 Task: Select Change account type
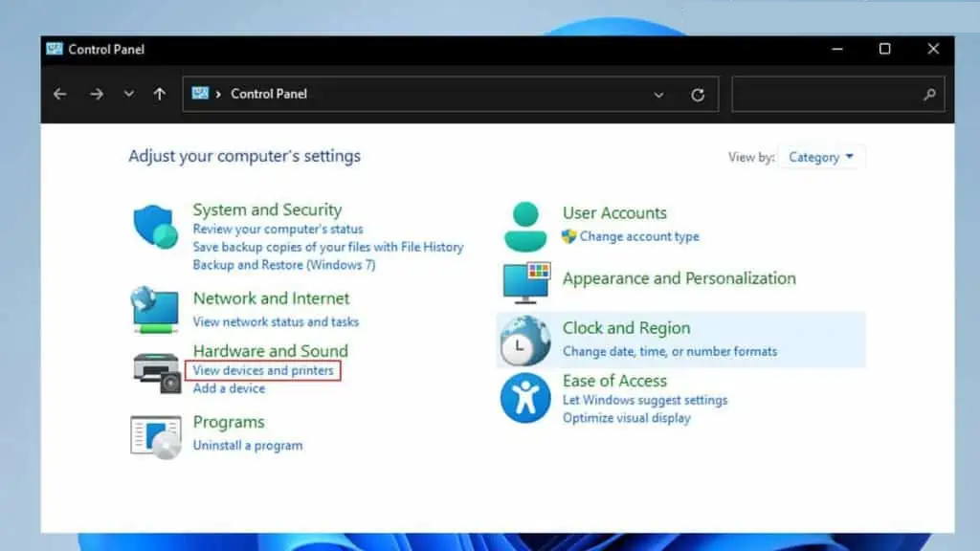coord(638,237)
